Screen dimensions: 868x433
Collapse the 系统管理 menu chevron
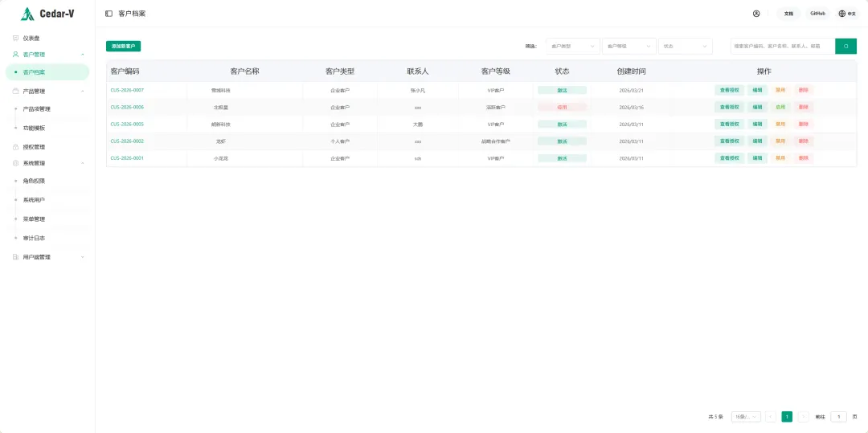pos(83,163)
